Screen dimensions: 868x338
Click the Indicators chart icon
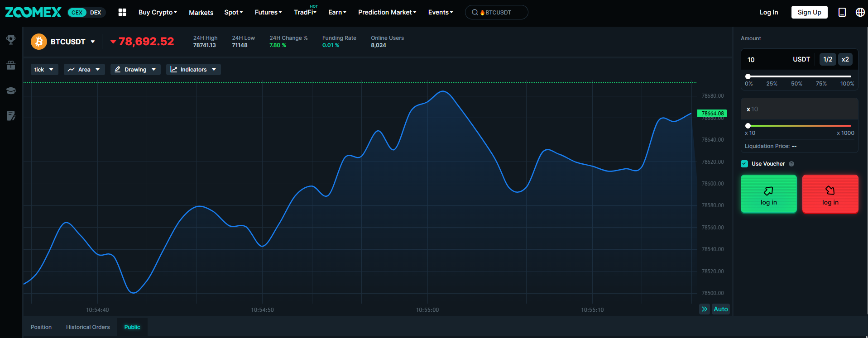tap(173, 69)
